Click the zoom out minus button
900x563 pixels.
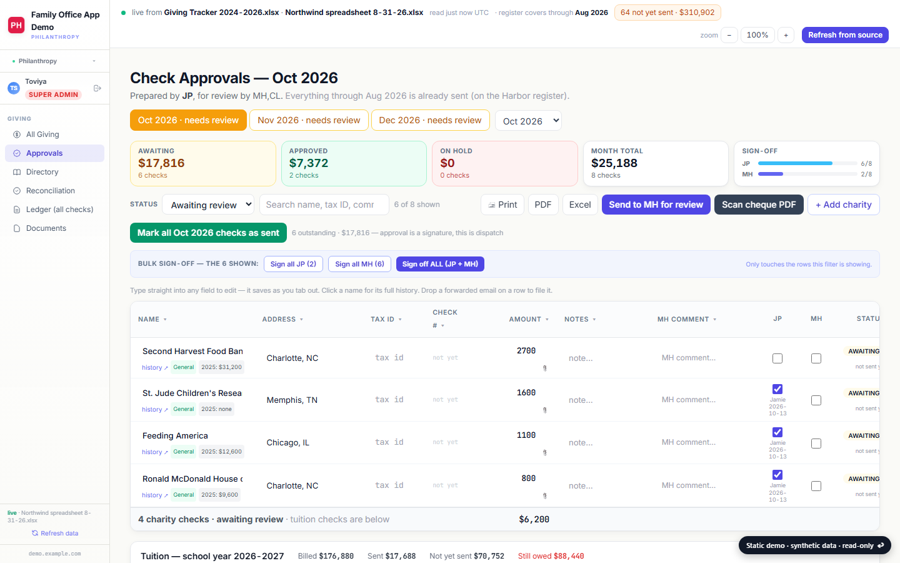click(729, 35)
